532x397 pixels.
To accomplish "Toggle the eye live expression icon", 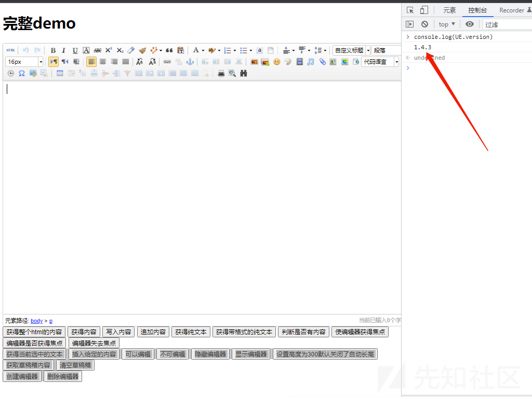I will click(470, 24).
